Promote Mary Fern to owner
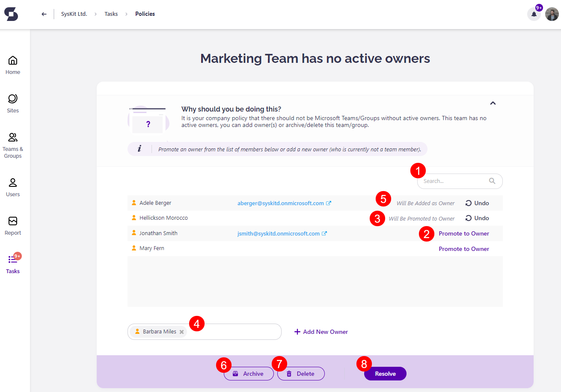561x392 pixels. point(464,249)
